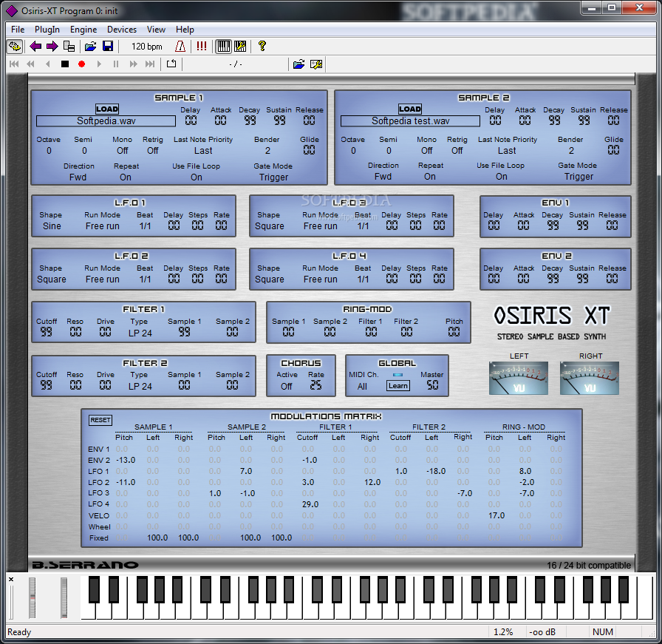Toggle the keyboard bar icon
Image resolution: width=662 pixels, height=644 pixels.
point(224,46)
